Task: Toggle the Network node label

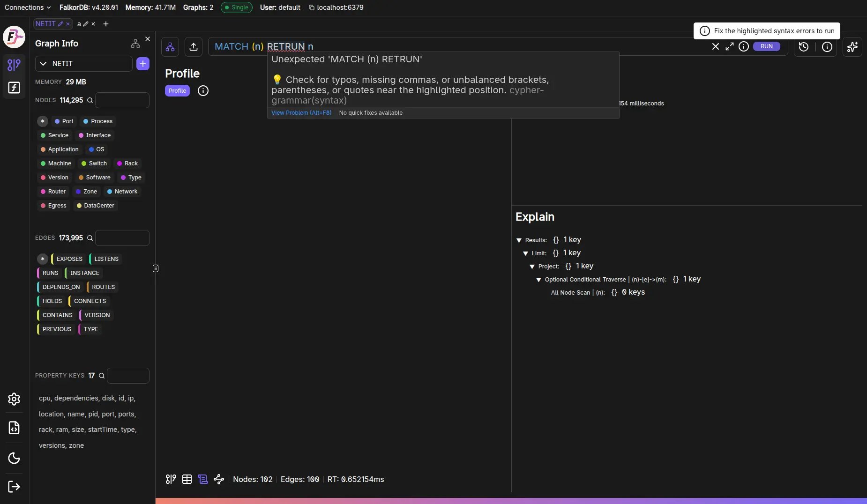Action: point(122,192)
